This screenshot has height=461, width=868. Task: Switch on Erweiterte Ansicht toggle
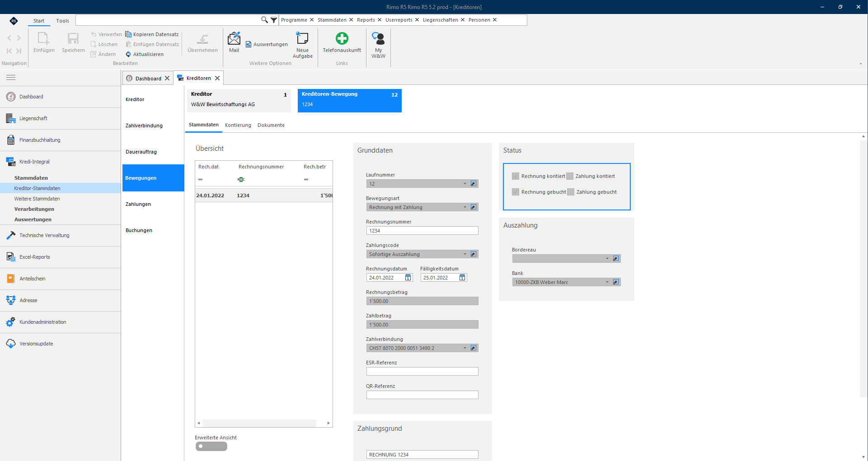point(211,446)
